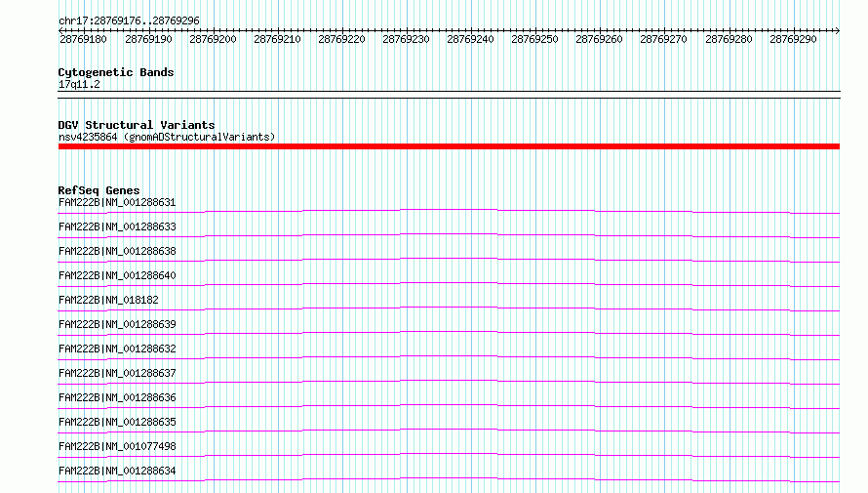Select transcript FAM222B|NM_001288632
Screen dimensions: 868x493
click(x=117, y=349)
